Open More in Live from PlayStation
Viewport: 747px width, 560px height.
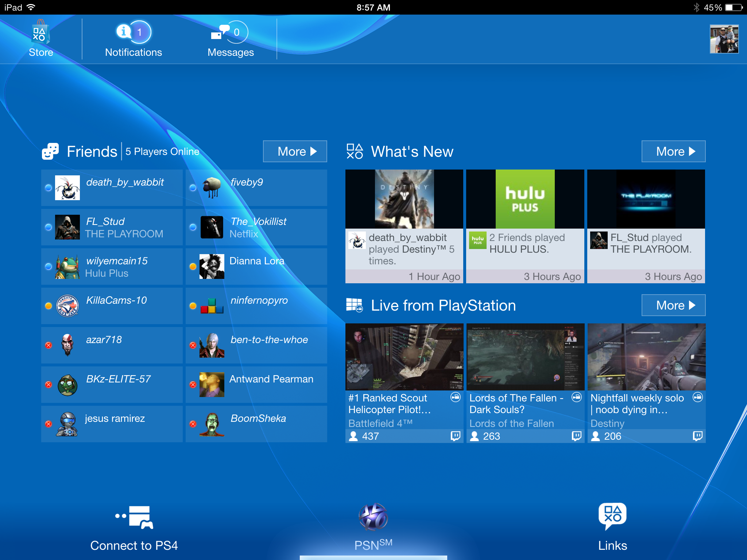pyautogui.click(x=673, y=305)
